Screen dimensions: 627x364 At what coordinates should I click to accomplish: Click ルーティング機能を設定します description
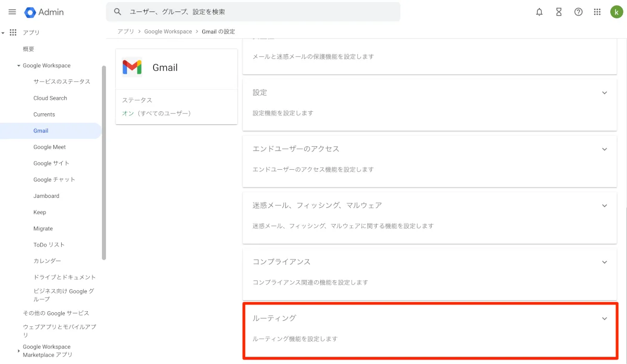coord(295,339)
